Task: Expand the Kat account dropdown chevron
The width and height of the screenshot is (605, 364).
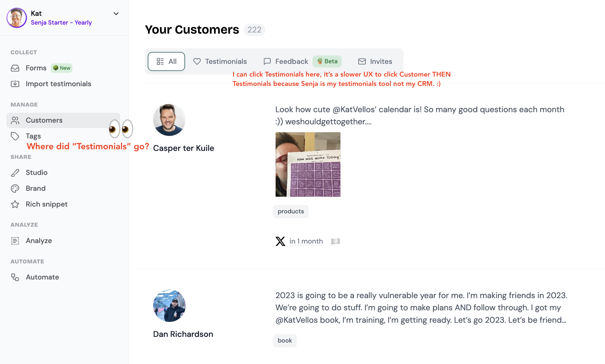Action: click(116, 14)
